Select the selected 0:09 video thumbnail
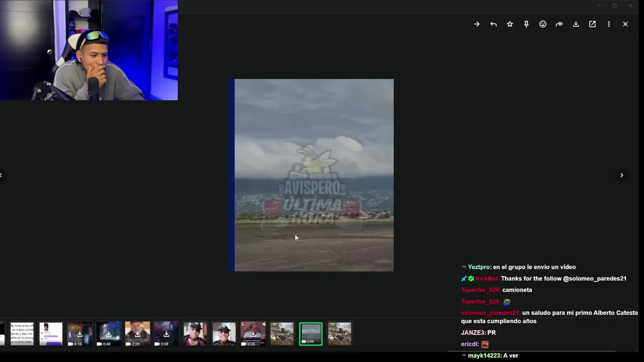 [310, 334]
